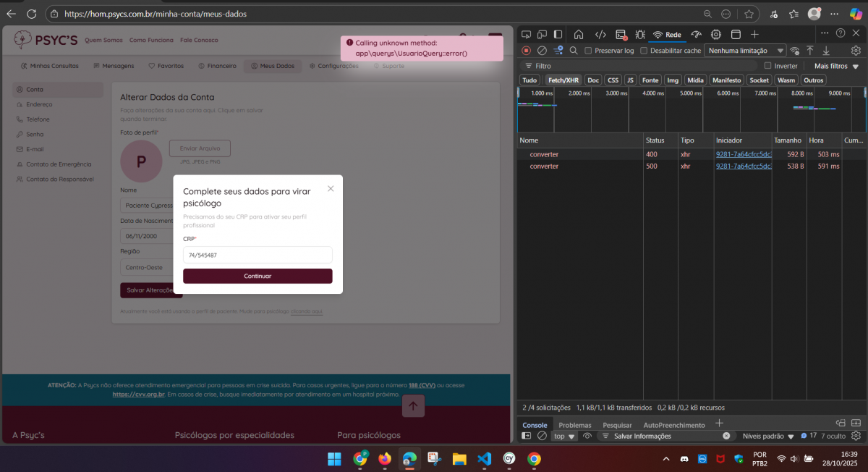Enable the Preservar log checkbox
Viewport: 868px width, 472px height.
coord(589,51)
